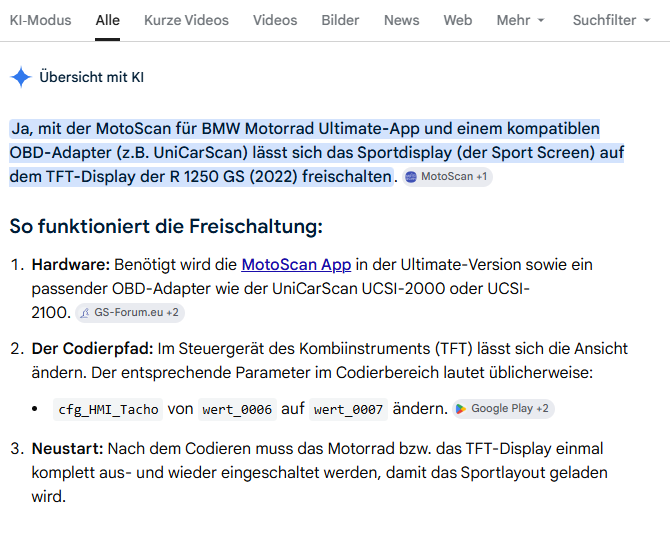The image size is (670, 533).
Task: Click the MoToScan favicon icon
Action: (411, 177)
